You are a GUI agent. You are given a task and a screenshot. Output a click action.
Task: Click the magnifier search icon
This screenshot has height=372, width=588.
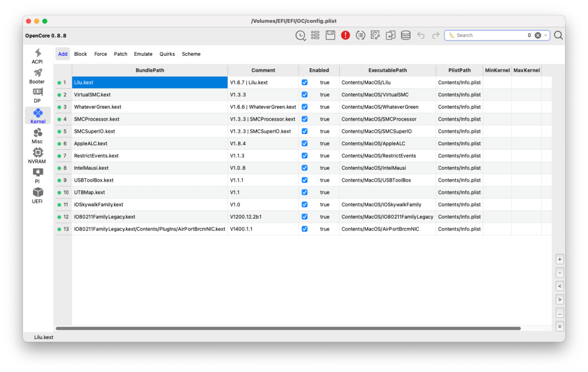coord(558,35)
